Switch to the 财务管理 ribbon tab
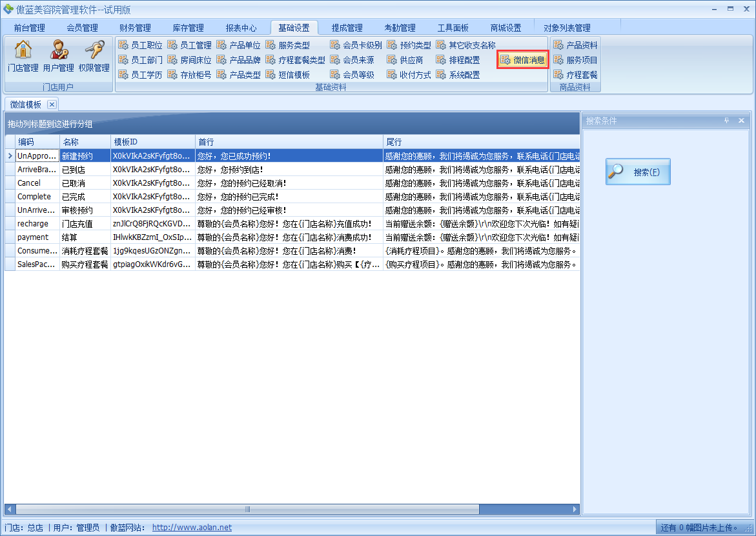This screenshot has width=756, height=536. 135,28
